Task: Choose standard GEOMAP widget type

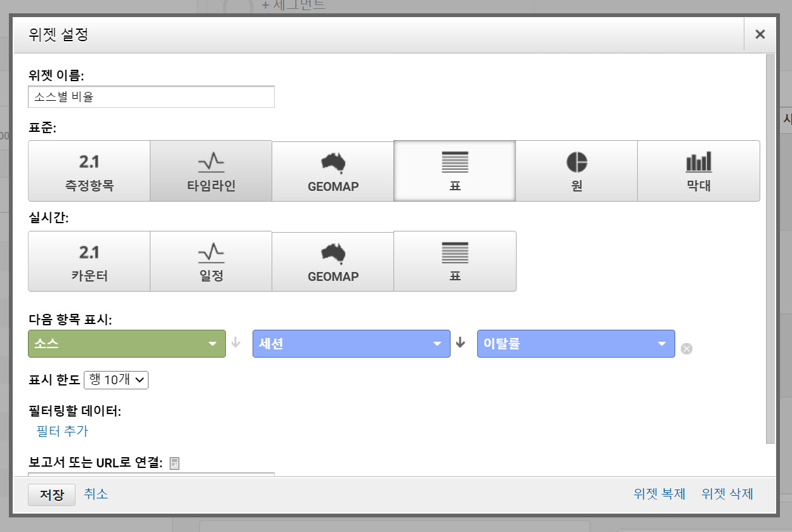Action: [333, 171]
